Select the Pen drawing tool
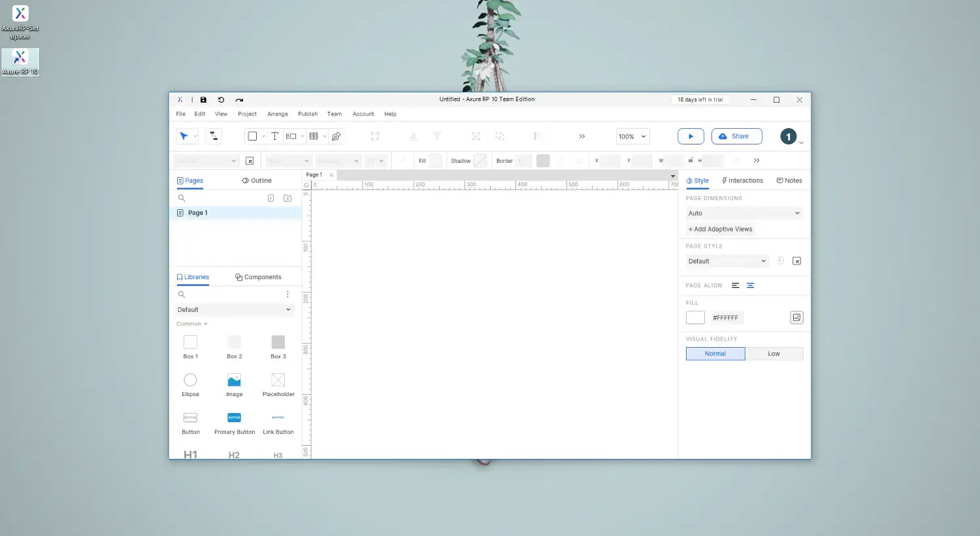The height and width of the screenshot is (536, 980). (x=336, y=136)
